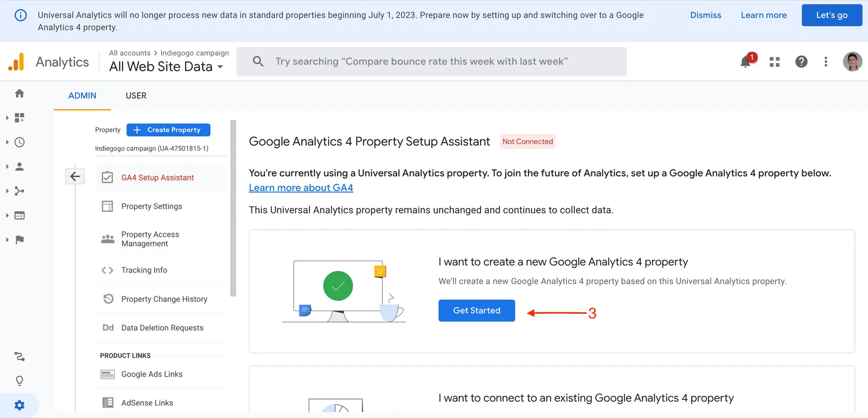Open the three-dot more options menu

(x=826, y=62)
